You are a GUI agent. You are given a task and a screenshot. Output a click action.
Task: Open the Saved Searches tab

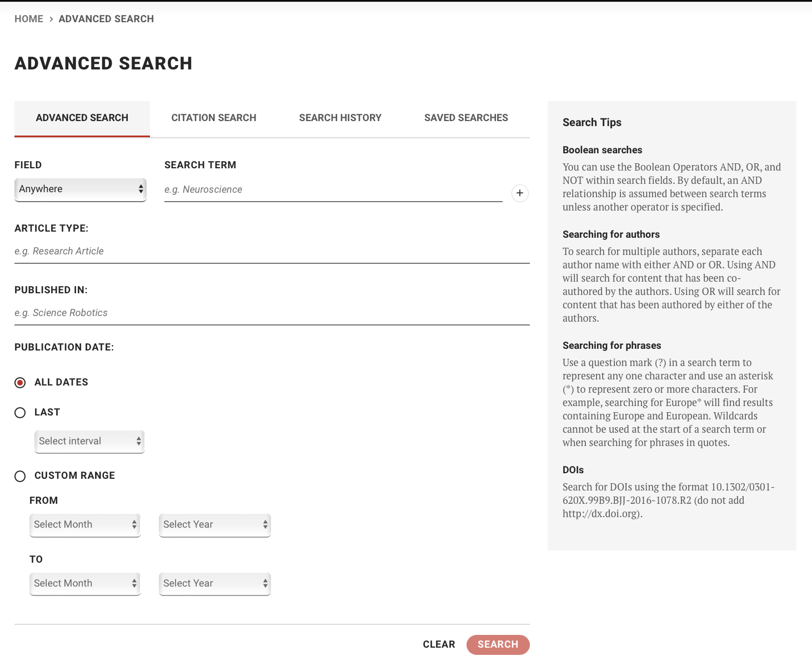pos(467,118)
